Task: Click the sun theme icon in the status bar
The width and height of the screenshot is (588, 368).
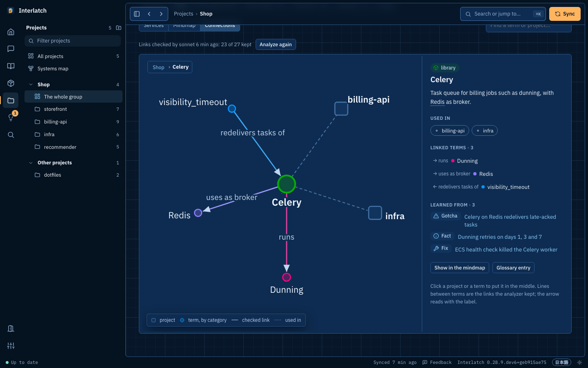Action: pos(579,362)
